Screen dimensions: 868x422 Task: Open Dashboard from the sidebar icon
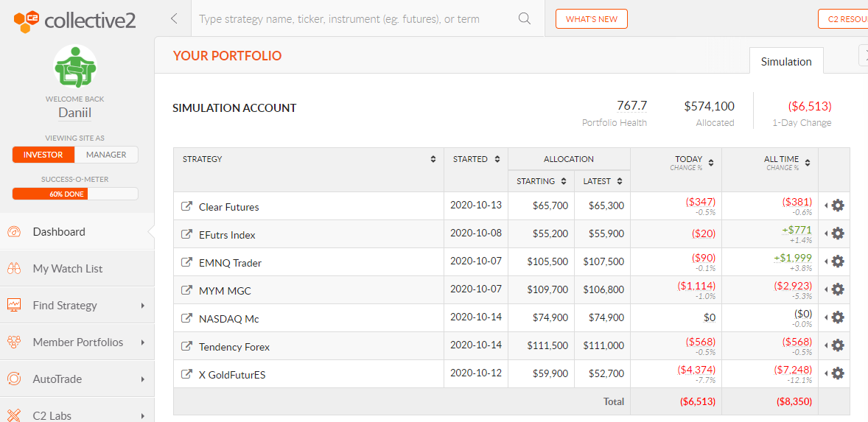point(15,232)
